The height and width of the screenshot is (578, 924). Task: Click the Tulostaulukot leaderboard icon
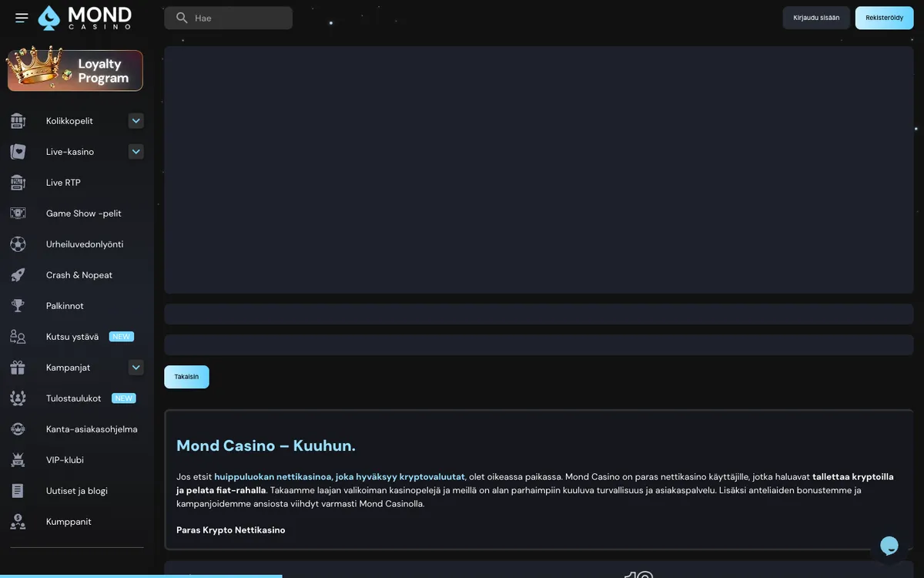pyautogui.click(x=18, y=398)
